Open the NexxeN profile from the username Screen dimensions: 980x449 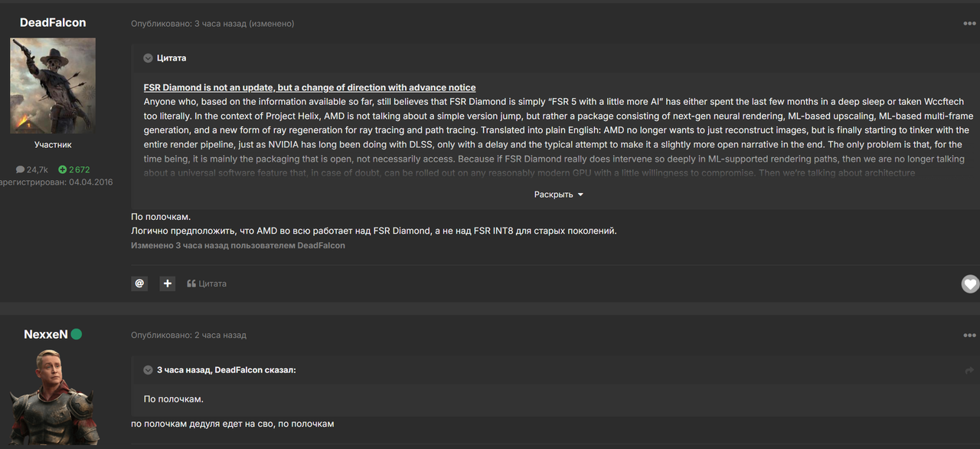[x=46, y=334]
